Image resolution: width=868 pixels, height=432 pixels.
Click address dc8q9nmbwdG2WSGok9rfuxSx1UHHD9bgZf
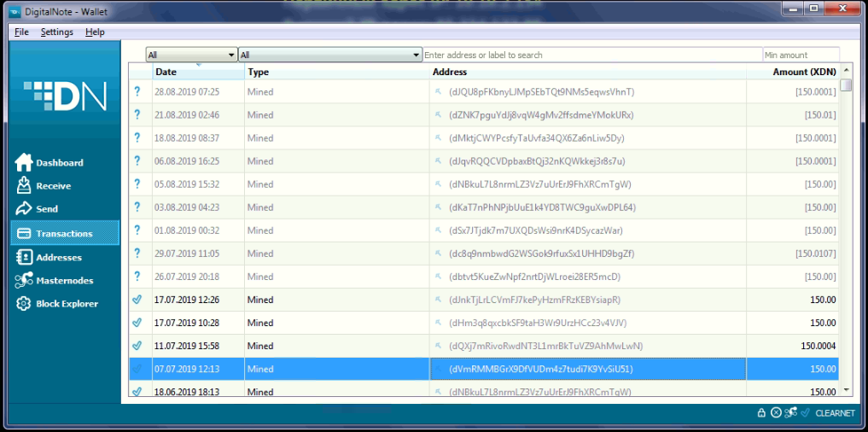coord(541,254)
